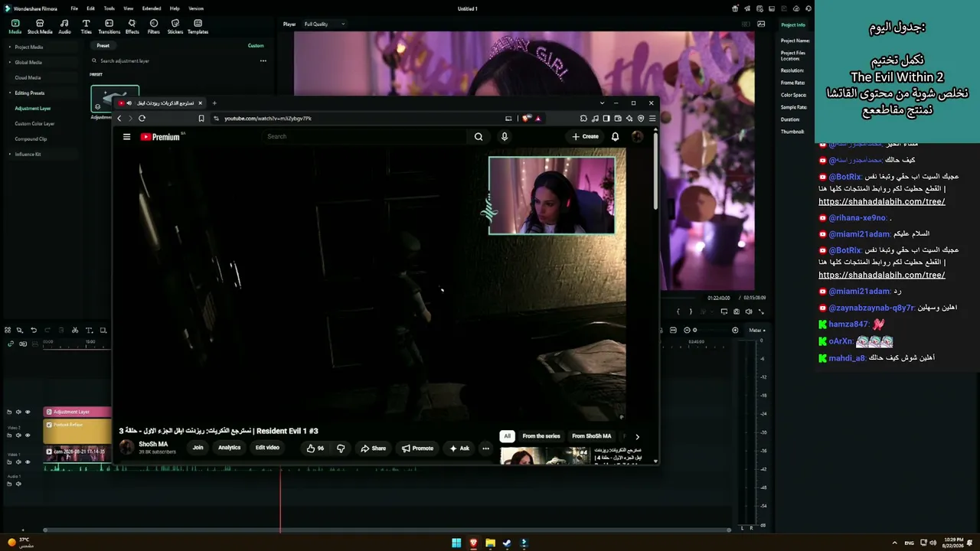Open the Meter dropdown in timeline
The image size is (980, 551).
(756, 331)
